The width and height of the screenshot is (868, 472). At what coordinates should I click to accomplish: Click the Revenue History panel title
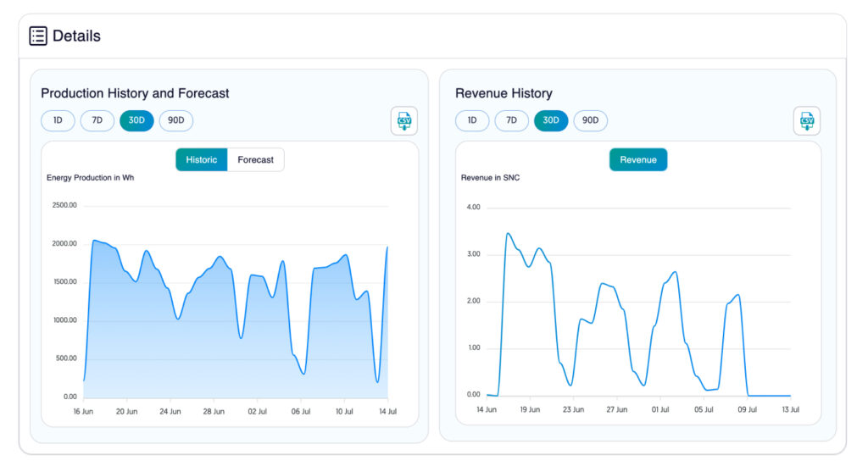pyautogui.click(x=504, y=93)
